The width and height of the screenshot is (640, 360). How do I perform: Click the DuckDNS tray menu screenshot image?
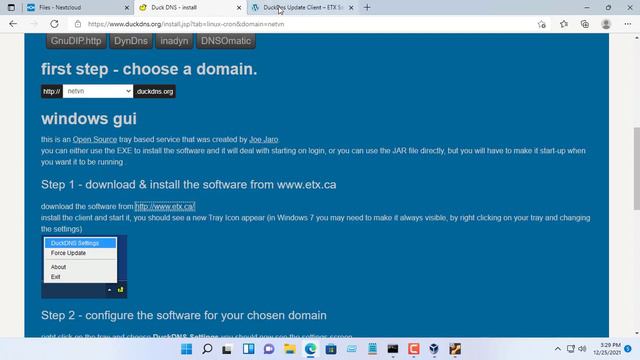point(84,267)
